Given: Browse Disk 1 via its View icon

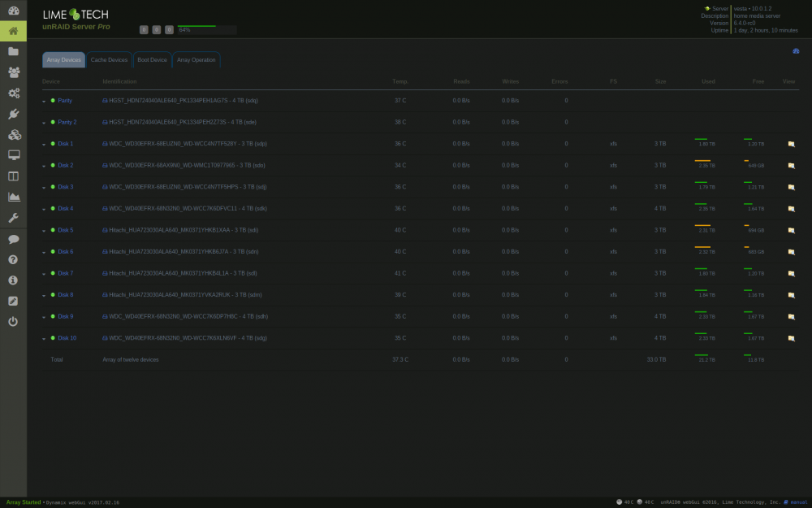Looking at the screenshot, I should click(791, 144).
